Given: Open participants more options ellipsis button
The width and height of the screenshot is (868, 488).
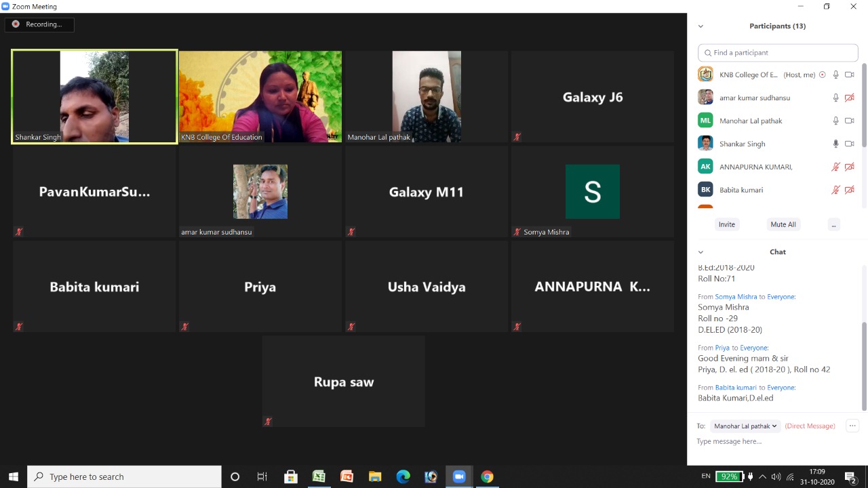Looking at the screenshot, I should (833, 224).
